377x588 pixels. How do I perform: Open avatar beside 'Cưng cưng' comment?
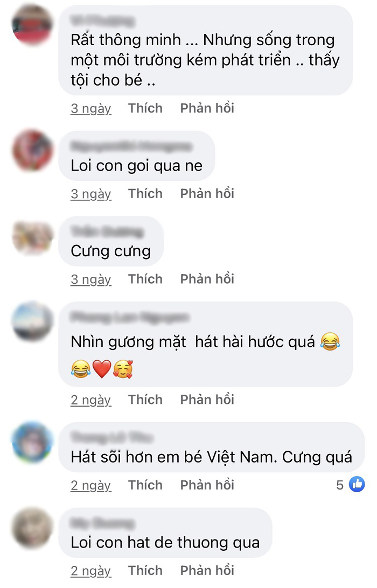33,236
